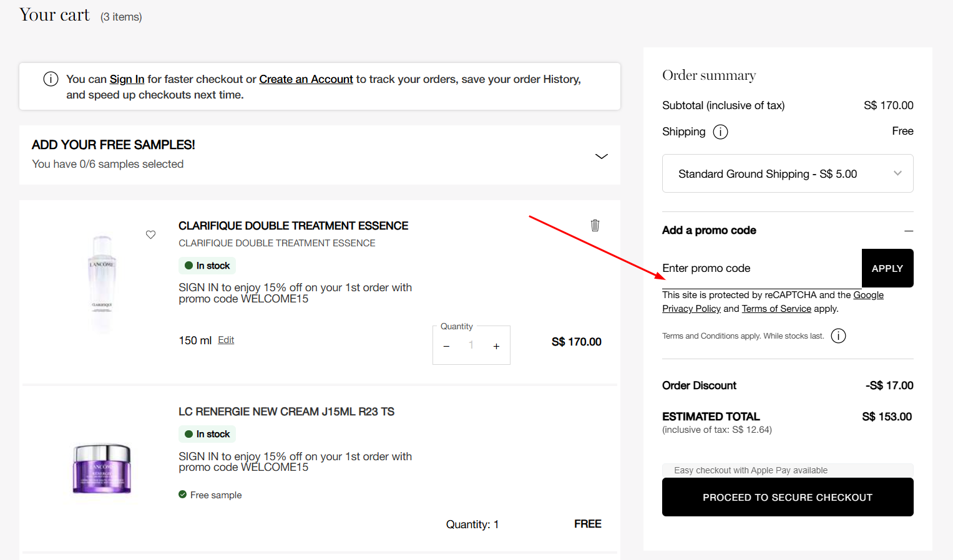The width and height of the screenshot is (953, 560).
Task: Click the Shipping info icon
Action: point(720,132)
